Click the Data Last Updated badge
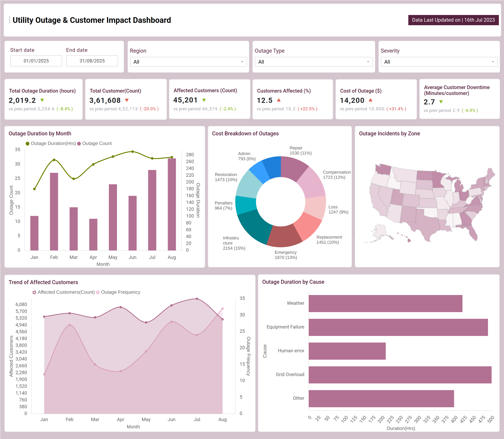 click(453, 20)
